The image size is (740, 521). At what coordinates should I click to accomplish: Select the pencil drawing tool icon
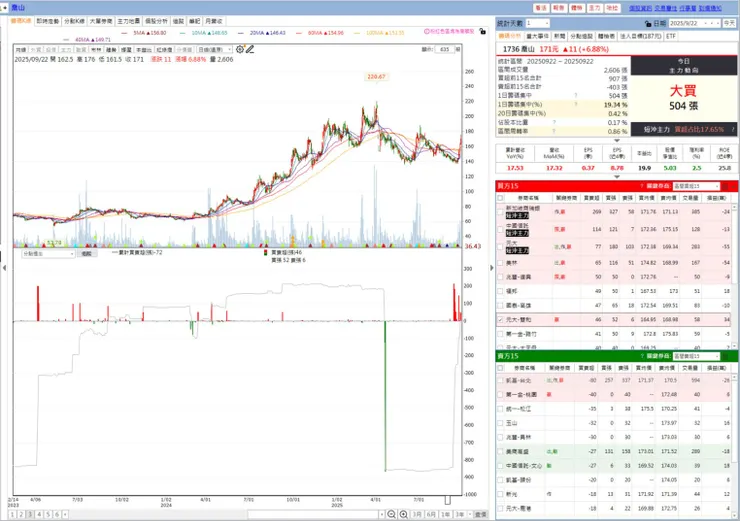250,49
